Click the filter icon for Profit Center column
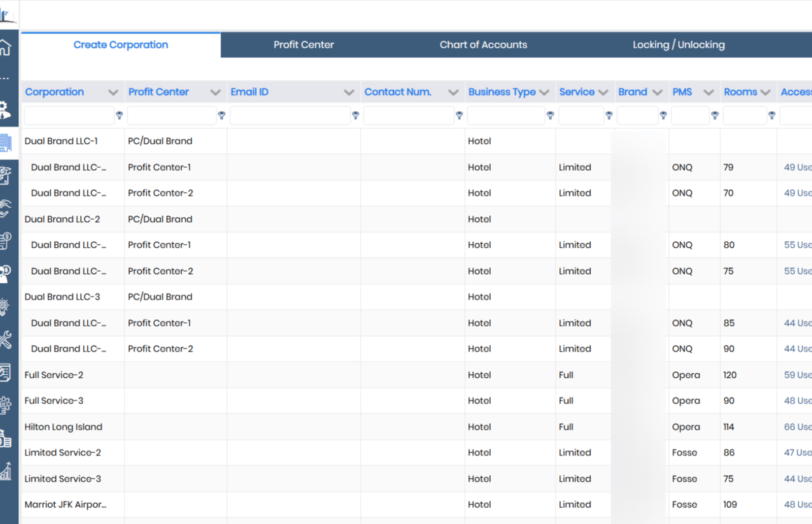The width and height of the screenshot is (812, 524). (x=222, y=116)
